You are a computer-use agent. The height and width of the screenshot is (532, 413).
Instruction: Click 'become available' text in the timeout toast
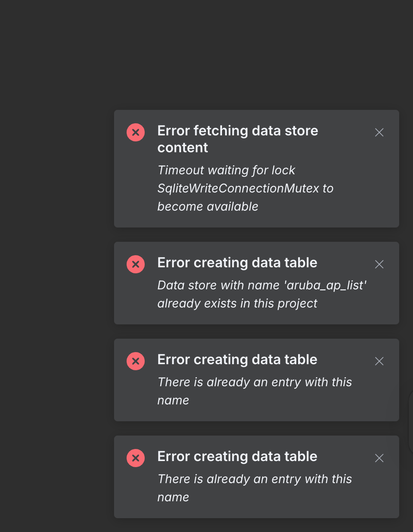click(207, 206)
